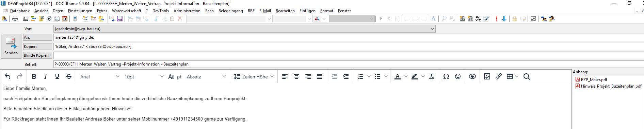
Task: Open the Zeilen Höhe line height dropdown
Action: [254, 77]
